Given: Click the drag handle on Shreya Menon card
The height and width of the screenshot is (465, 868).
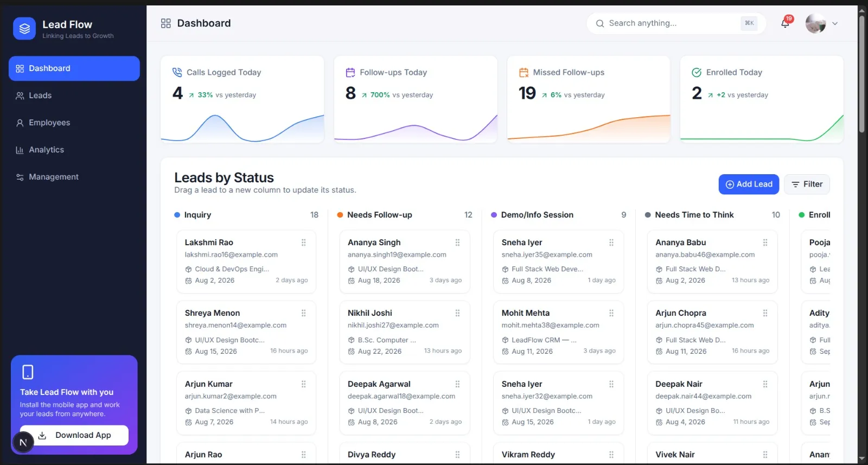Looking at the screenshot, I should (304, 313).
